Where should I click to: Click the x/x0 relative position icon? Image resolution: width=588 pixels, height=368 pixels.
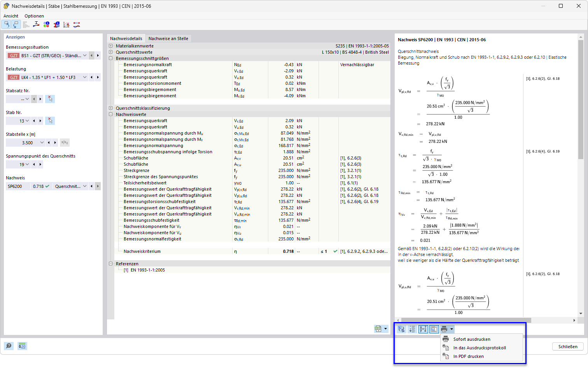65,142
